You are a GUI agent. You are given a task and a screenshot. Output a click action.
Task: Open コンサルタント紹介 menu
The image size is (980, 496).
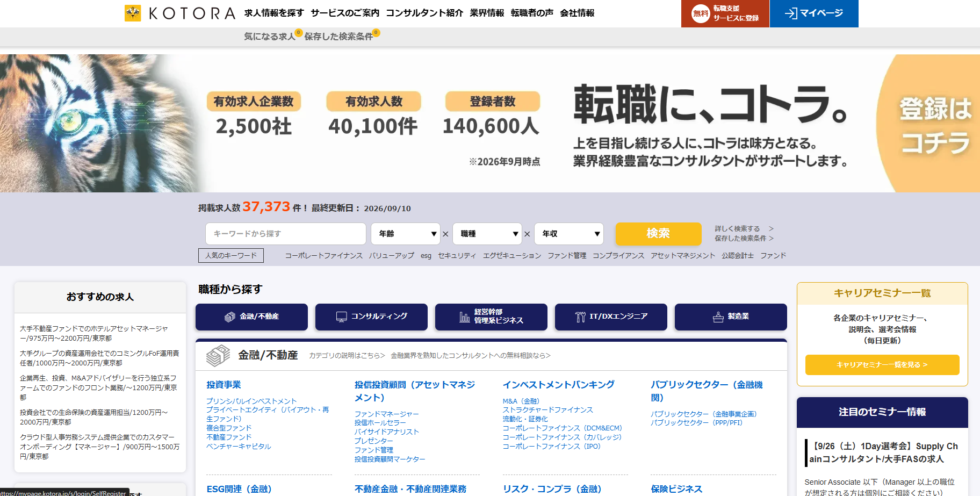(x=424, y=13)
